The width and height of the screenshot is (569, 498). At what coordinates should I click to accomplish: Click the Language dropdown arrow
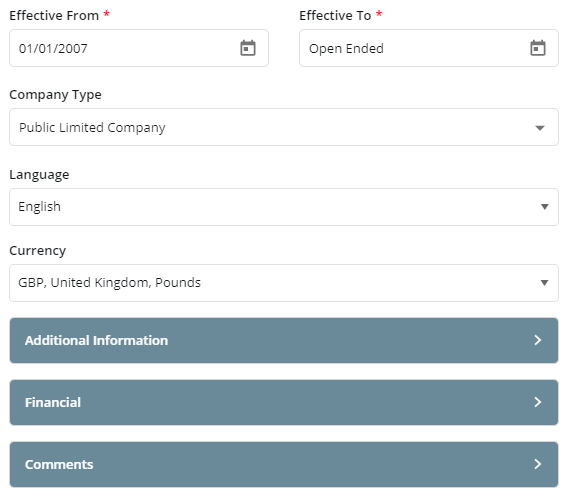coord(544,207)
